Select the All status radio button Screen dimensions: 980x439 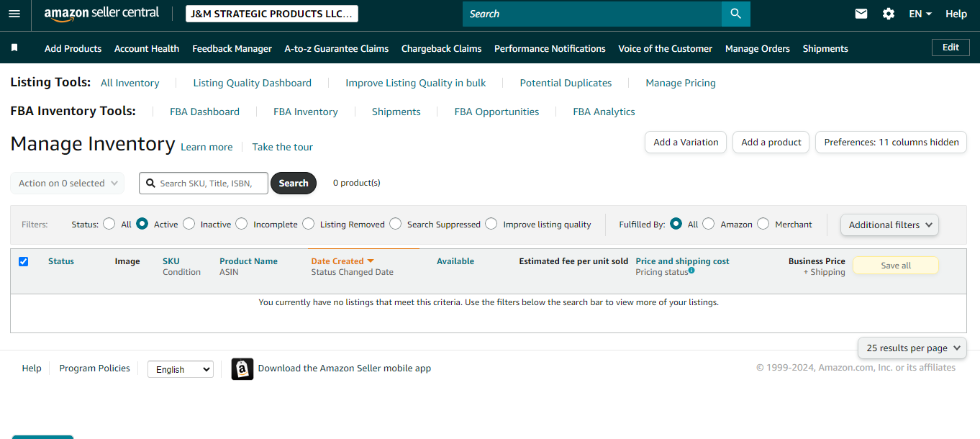pyautogui.click(x=109, y=224)
